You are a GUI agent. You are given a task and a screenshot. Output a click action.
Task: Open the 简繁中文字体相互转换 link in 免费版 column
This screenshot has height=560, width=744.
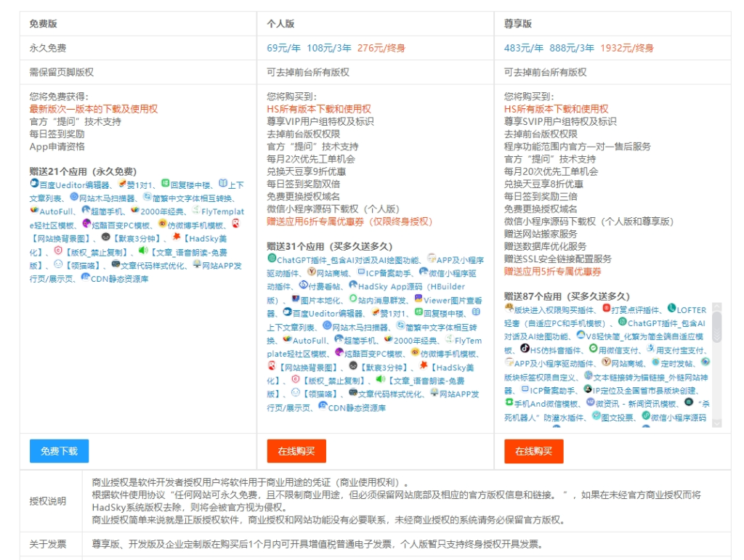pos(192,198)
